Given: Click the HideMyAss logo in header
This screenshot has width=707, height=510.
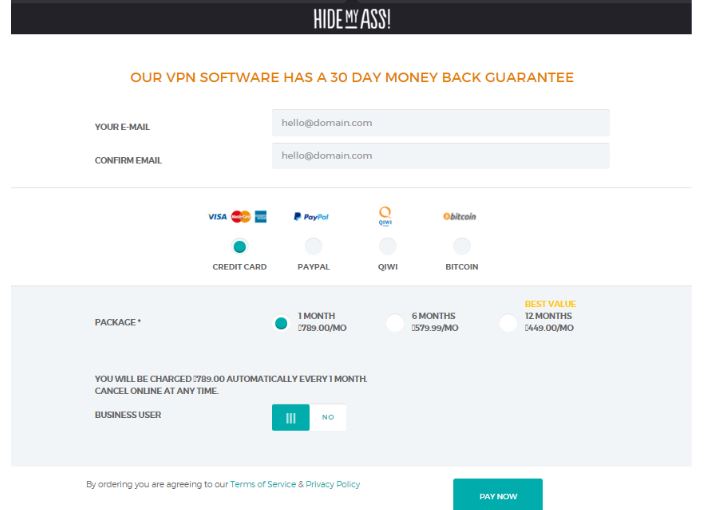Looking at the screenshot, I should pos(352,19).
